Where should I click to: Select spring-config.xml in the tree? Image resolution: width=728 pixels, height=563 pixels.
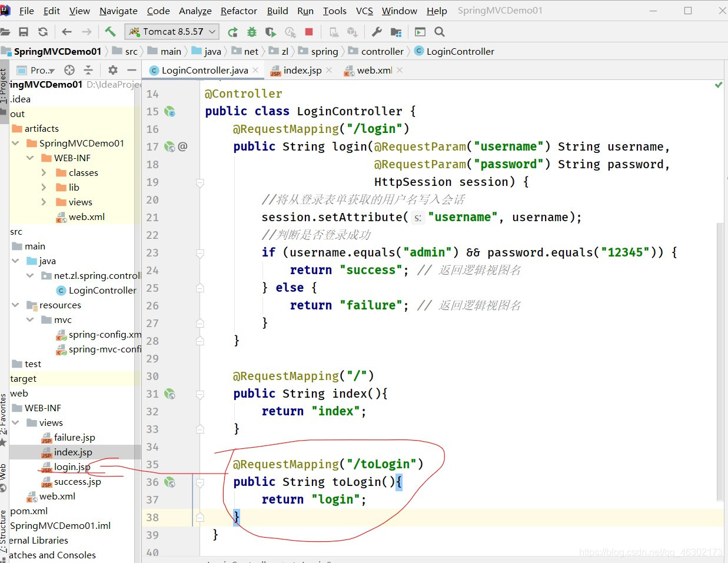[98, 334]
